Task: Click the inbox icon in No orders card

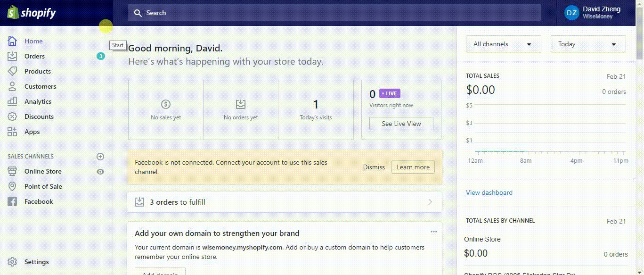Action: (x=241, y=104)
